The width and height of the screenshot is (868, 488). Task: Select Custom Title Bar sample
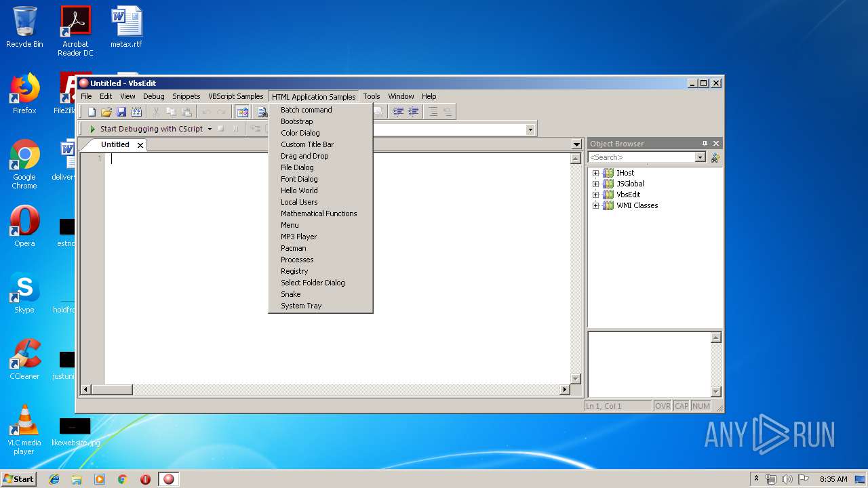click(320, 144)
